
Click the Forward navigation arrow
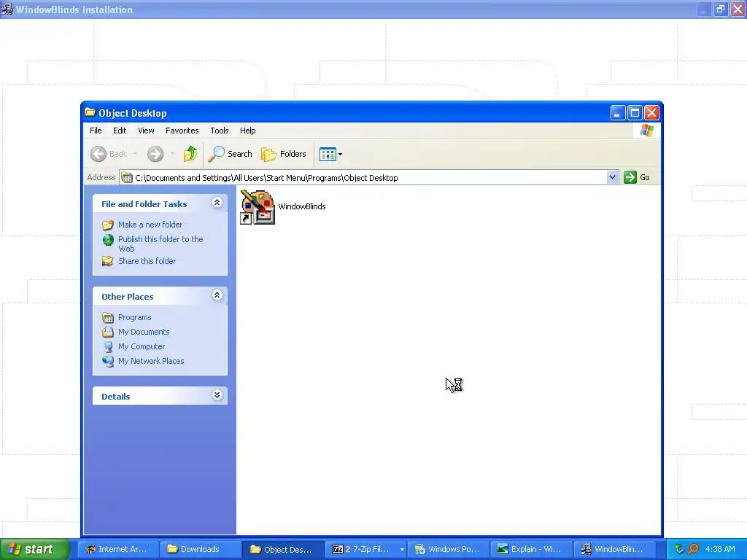(155, 154)
